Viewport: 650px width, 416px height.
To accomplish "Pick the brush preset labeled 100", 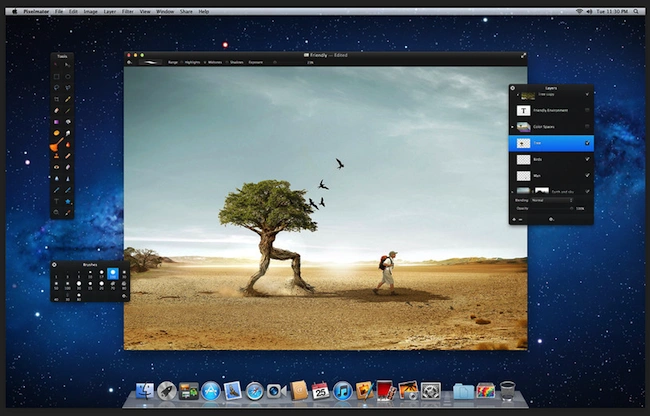I will 68,285.
